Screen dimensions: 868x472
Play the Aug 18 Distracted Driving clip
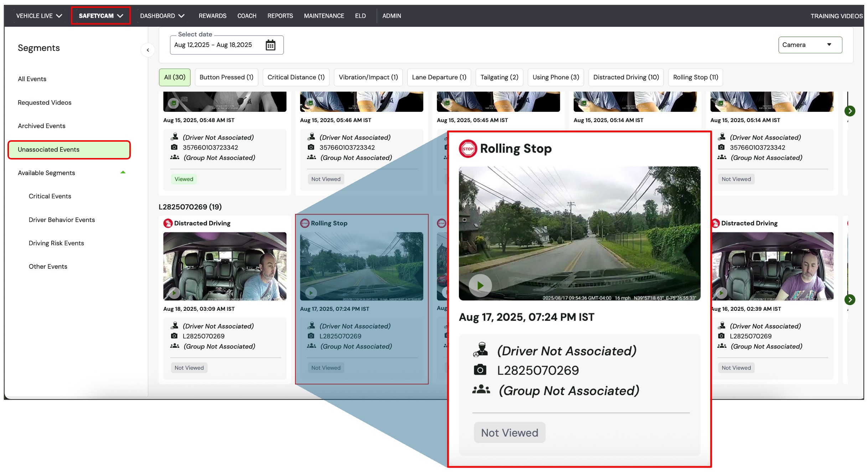pos(174,293)
